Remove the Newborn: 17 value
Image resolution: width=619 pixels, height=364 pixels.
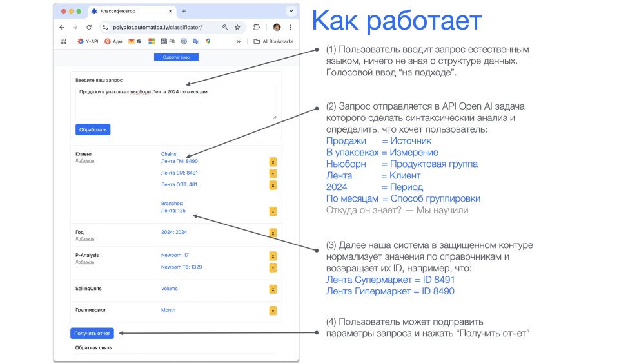[273, 256]
